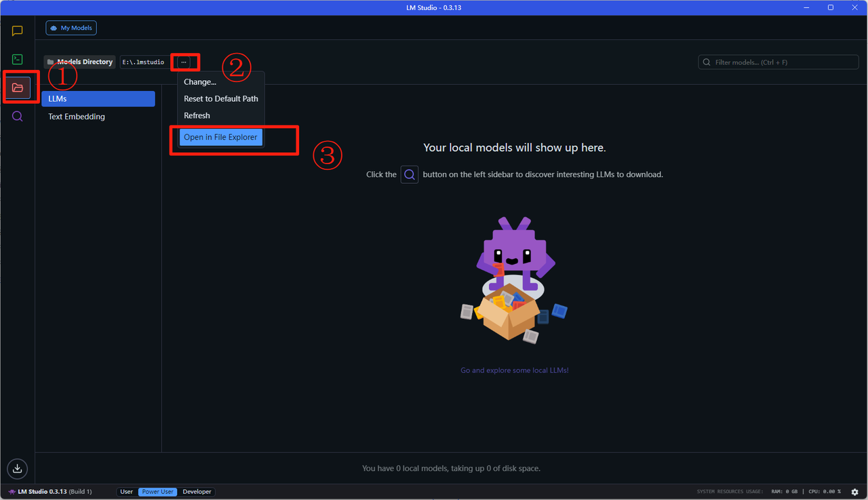Click the magnifier icon in the hint text
Screen dimensions: 868x500
tap(410, 174)
